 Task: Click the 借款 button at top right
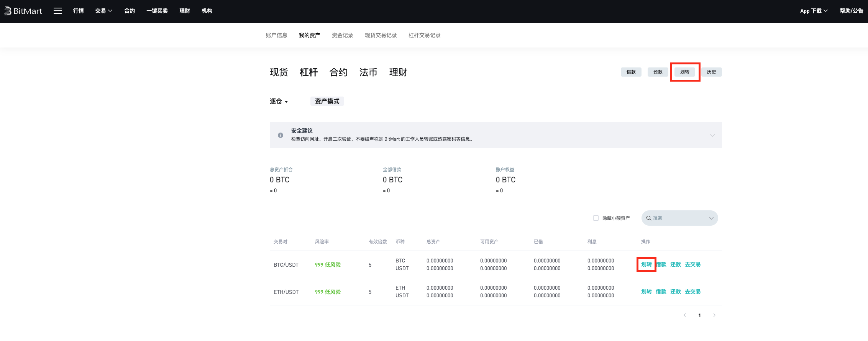(x=631, y=72)
